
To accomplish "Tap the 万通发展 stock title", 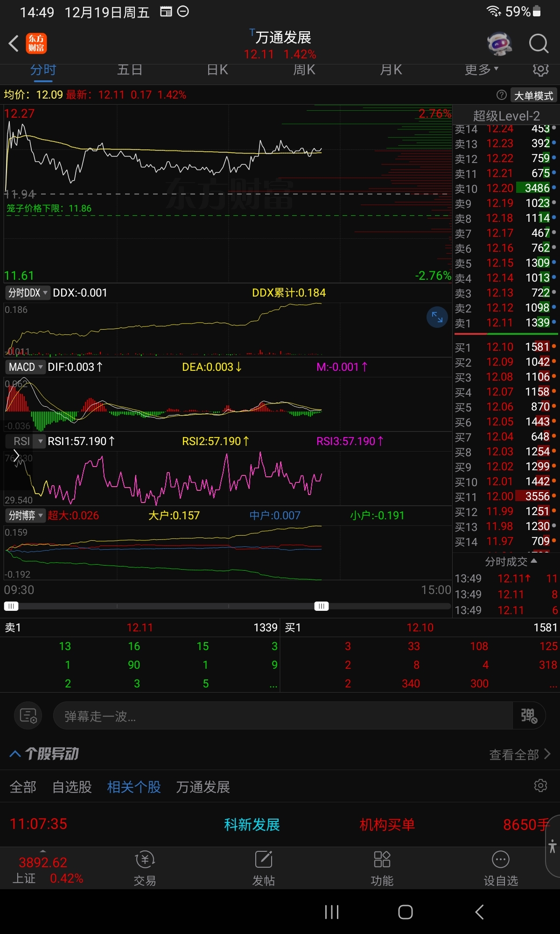I will (x=283, y=37).
